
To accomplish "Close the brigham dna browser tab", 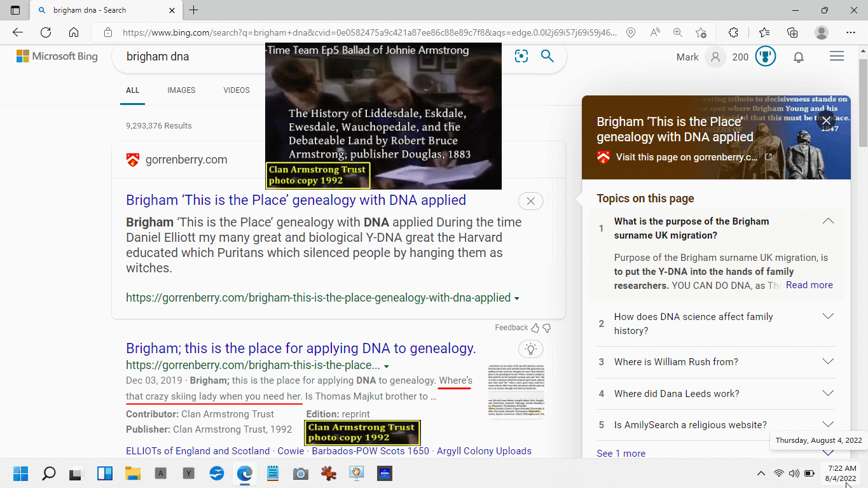I will (171, 10).
